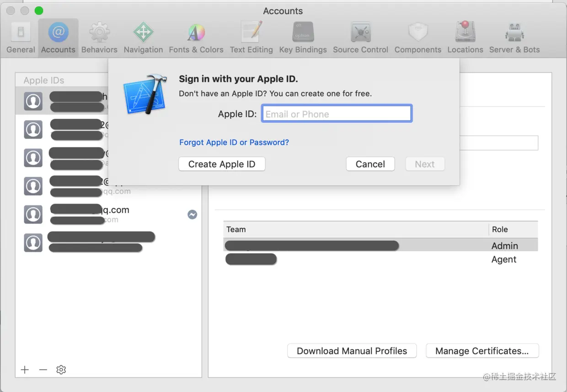This screenshot has height=392, width=567.
Task: Focus the Apple ID email or phone field
Action: pos(337,114)
